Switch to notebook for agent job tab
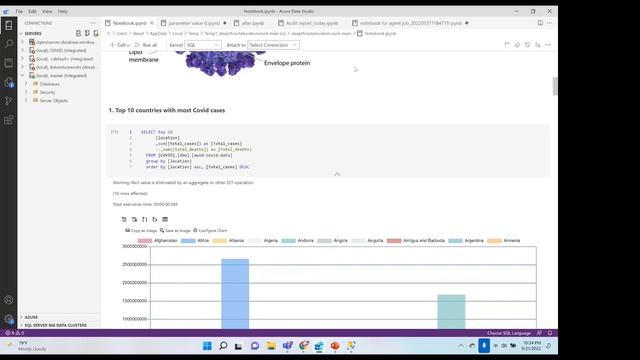Screen dimensions: 640x360 [410, 23]
